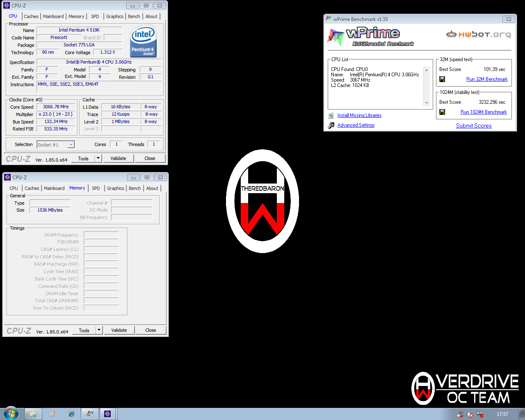Click the wPrime logo graphic
The image size is (525, 420).
click(x=370, y=37)
